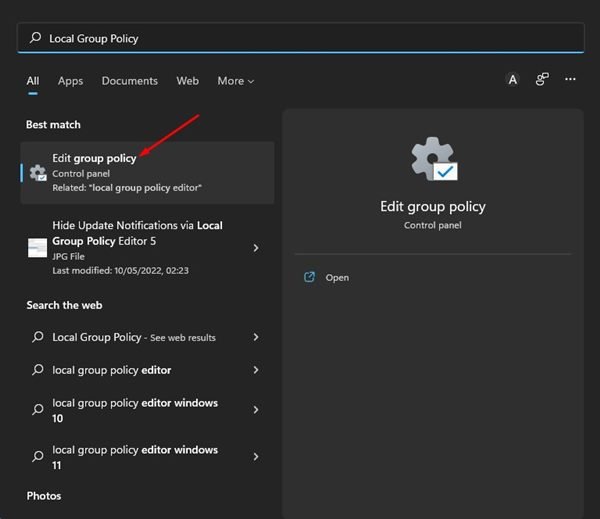Switch to the Web tab
The image size is (600, 519).
188,81
